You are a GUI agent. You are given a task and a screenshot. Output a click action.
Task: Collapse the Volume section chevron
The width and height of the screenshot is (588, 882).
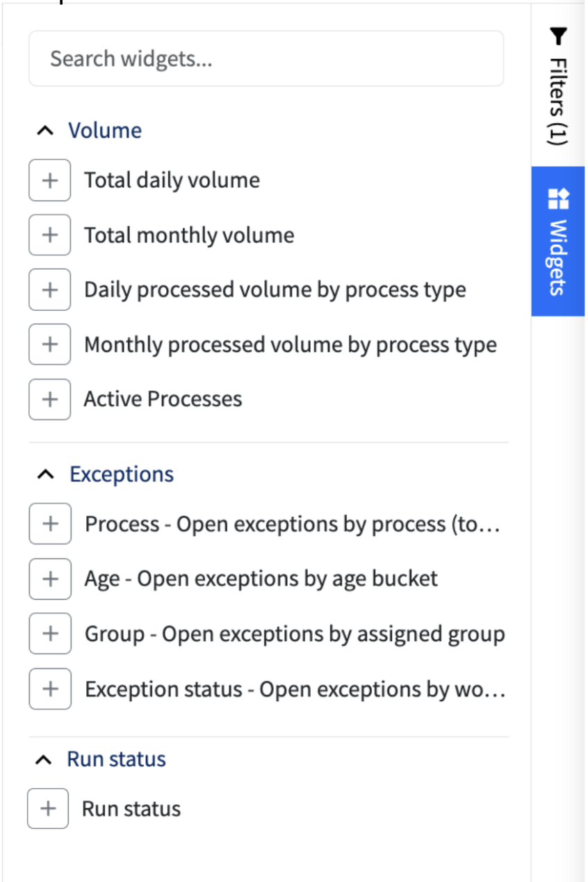[x=44, y=131]
